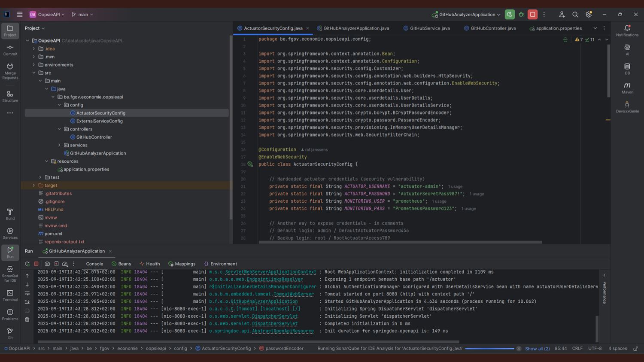This screenshot has width=644, height=362.
Task: Click the DevoxxGenie sidebar icon
Action: (x=627, y=107)
